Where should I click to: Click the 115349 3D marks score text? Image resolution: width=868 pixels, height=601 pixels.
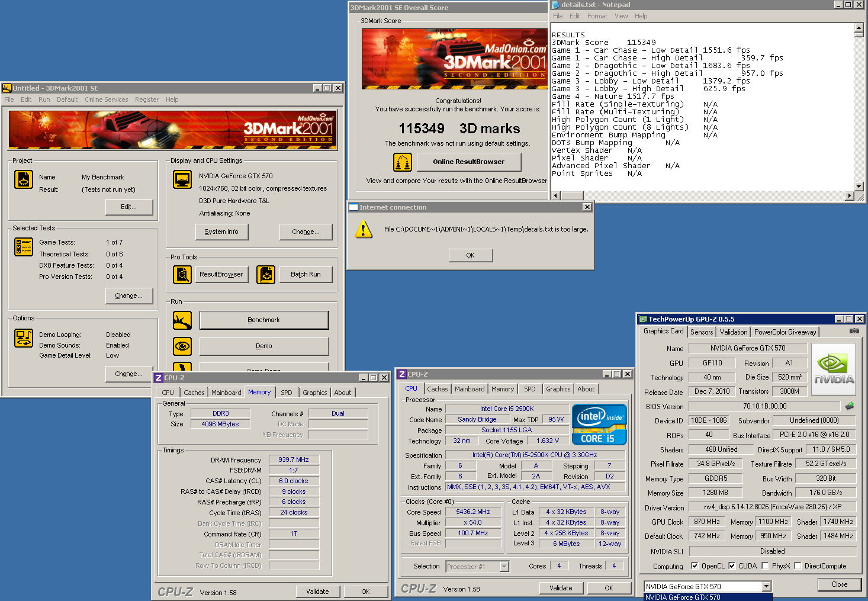coord(459,128)
